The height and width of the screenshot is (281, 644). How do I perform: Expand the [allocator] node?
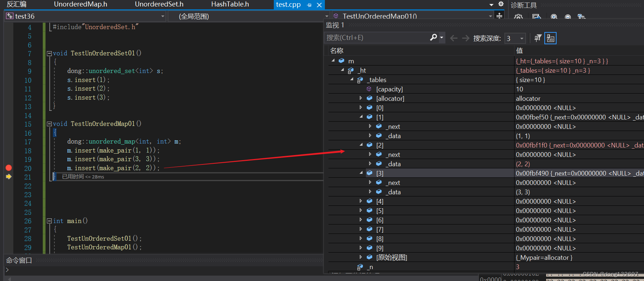pos(361,98)
